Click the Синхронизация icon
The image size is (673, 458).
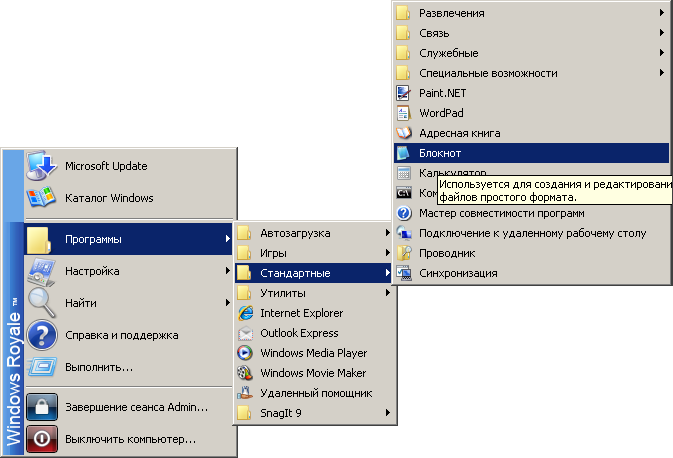pos(404,273)
